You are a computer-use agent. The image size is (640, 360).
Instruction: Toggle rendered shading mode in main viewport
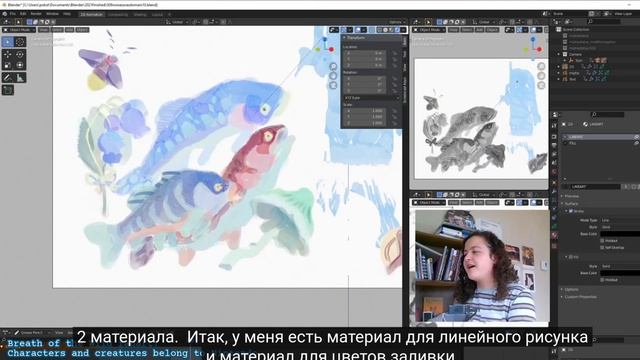coord(397,30)
